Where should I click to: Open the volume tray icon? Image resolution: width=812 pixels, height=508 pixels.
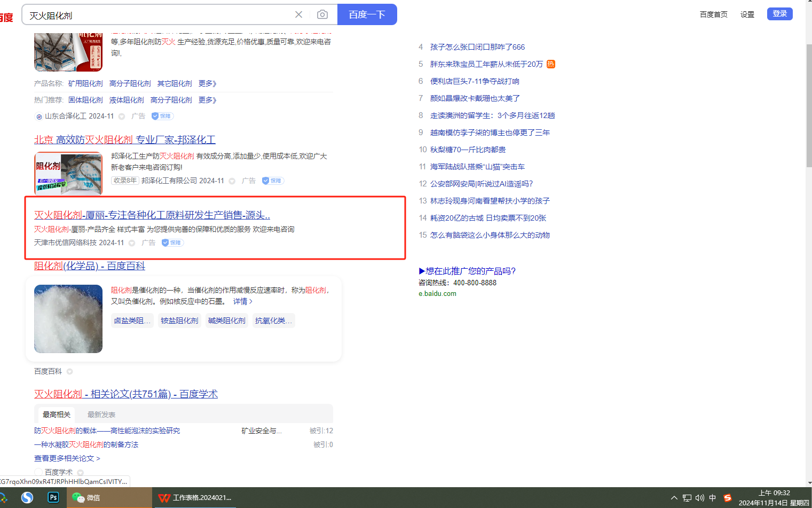(x=700, y=498)
